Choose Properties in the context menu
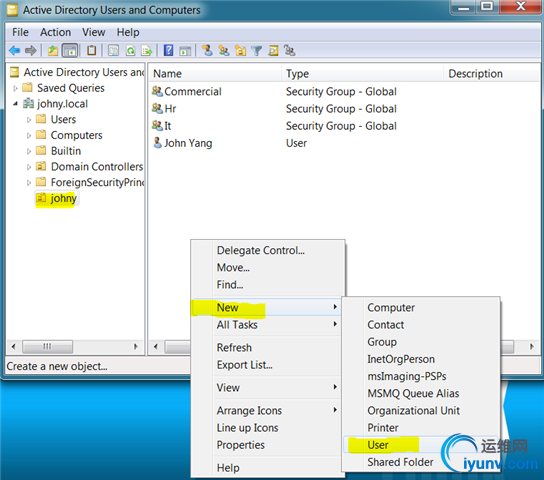Image resolution: width=544 pixels, height=480 pixels. point(267,445)
